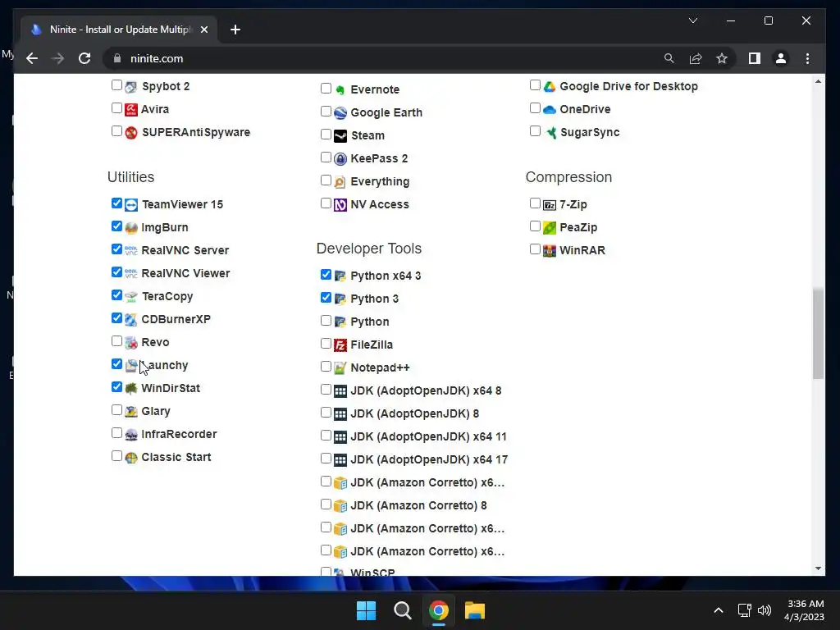Reload the ninite.com page
The image size is (840, 630).
tap(84, 58)
